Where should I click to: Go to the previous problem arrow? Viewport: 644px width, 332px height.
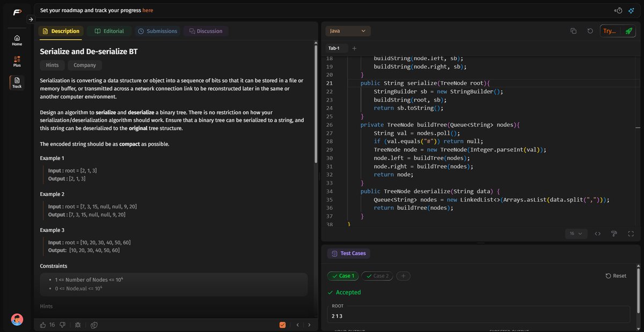pyautogui.click(x=297, y=324)
